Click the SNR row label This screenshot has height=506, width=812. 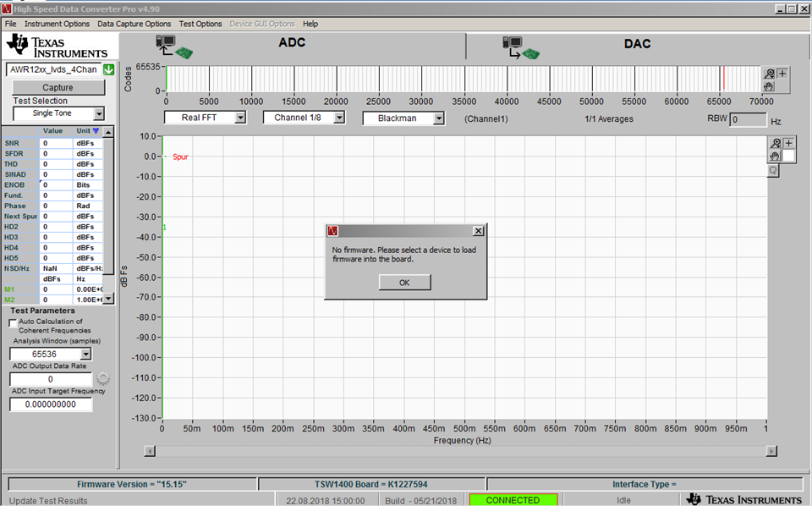(12, 143)
